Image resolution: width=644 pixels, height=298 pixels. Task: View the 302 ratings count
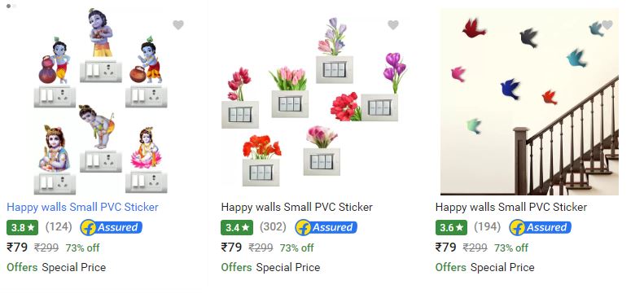coord(273,226)
